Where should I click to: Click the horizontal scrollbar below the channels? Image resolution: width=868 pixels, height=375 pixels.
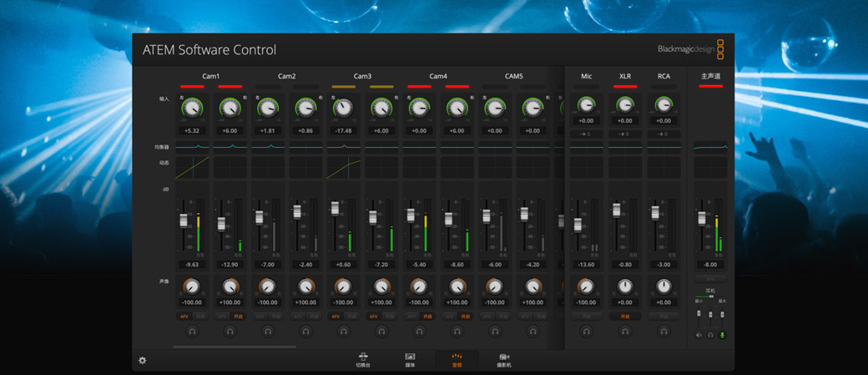point(235,346)
